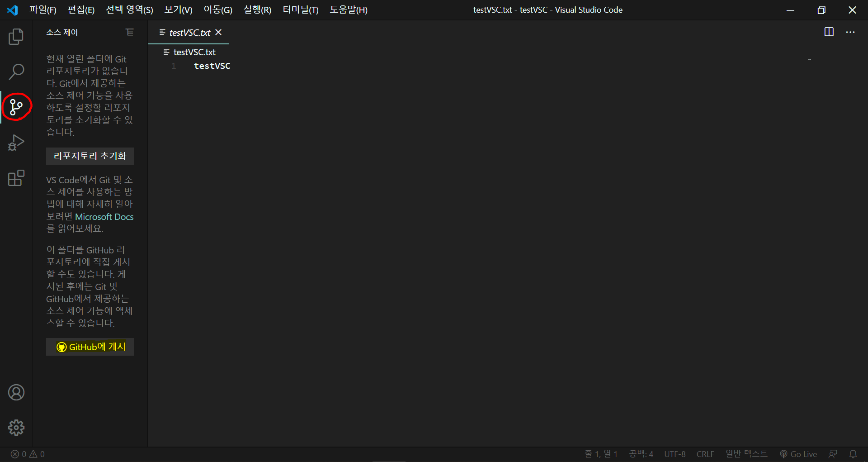The image size is (868, 462).
Task: Click line 1 text testVSC in editor
Action: point(212,66)
